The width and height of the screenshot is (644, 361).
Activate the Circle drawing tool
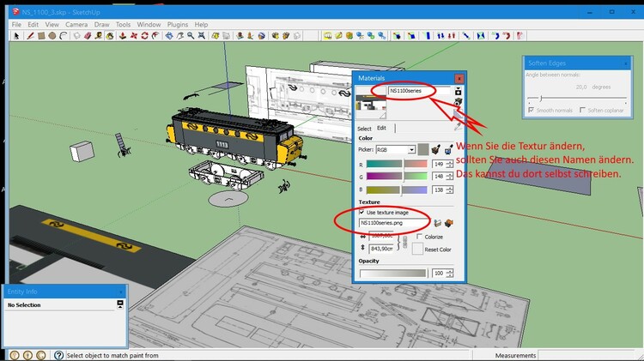(52, 36)
